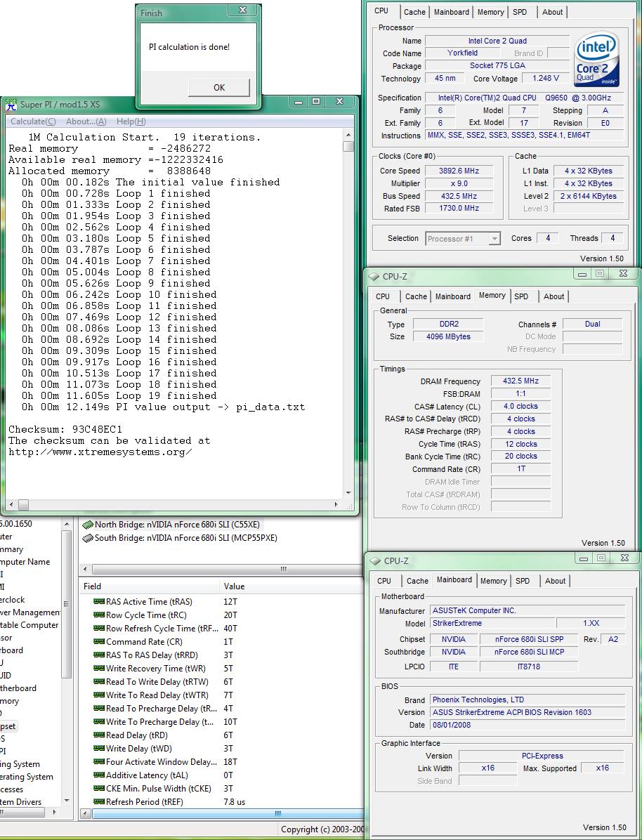Open the About...(A) menu in Super PI

tap(86, 122)
